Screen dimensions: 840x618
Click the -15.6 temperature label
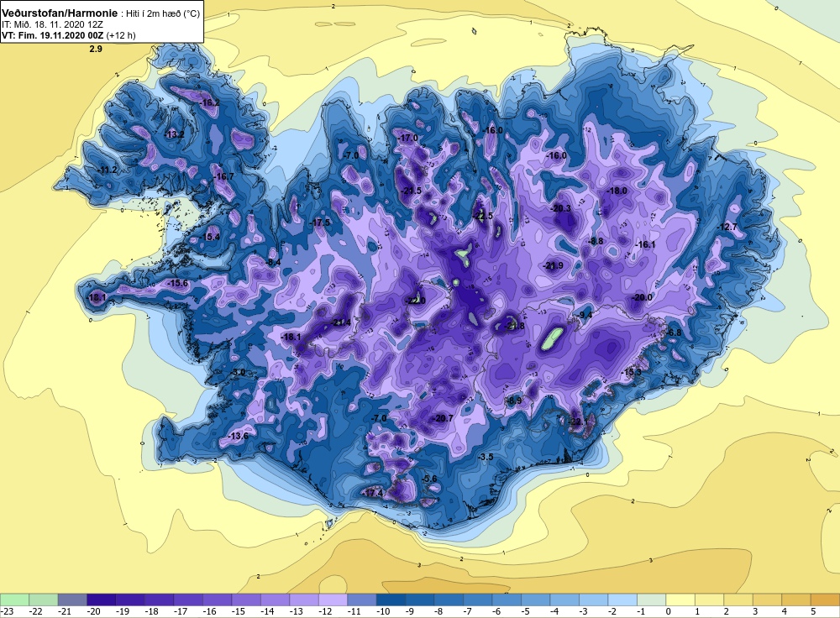tap(178, 283)
